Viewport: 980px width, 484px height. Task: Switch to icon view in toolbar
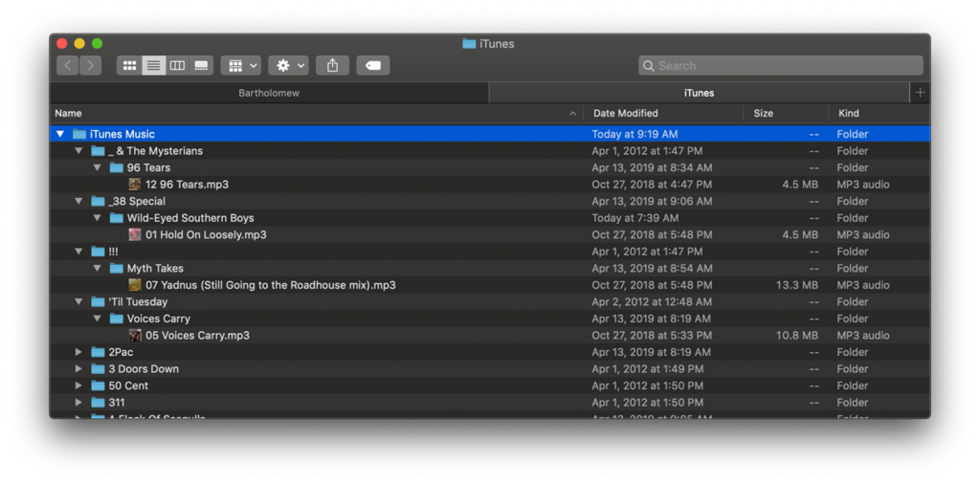click(129, 66)
